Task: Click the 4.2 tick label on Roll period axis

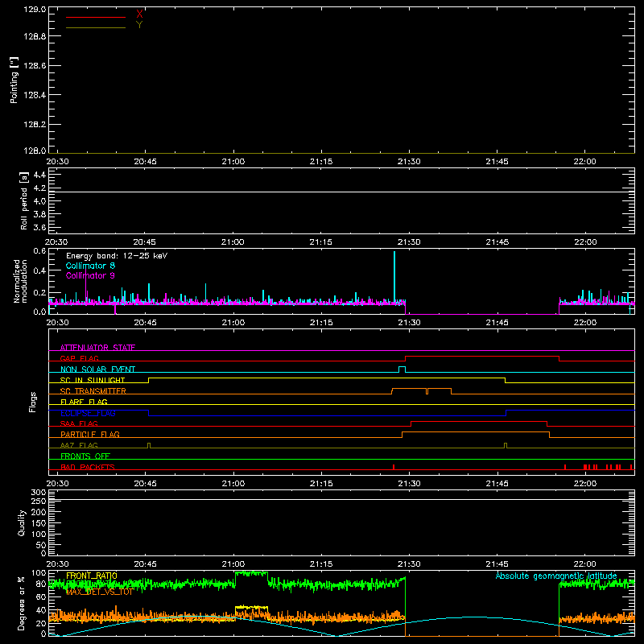Action: 39,188
